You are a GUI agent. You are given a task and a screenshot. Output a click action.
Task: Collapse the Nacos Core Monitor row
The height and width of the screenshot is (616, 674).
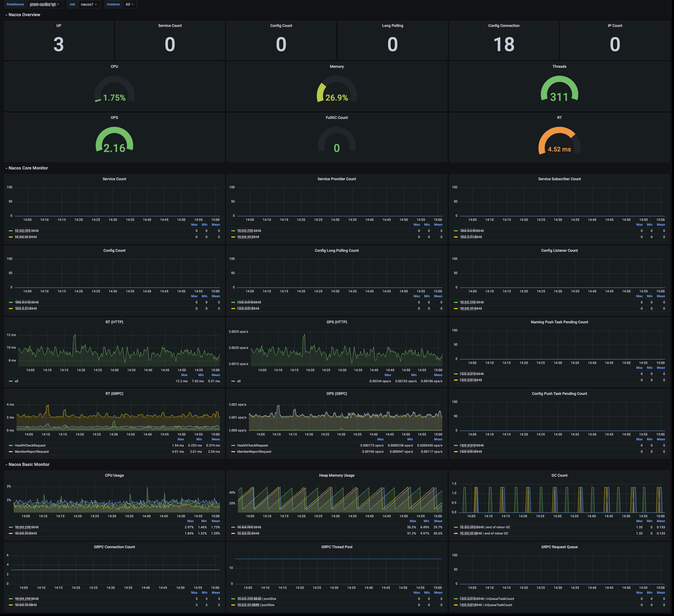[x=28, y=168]
